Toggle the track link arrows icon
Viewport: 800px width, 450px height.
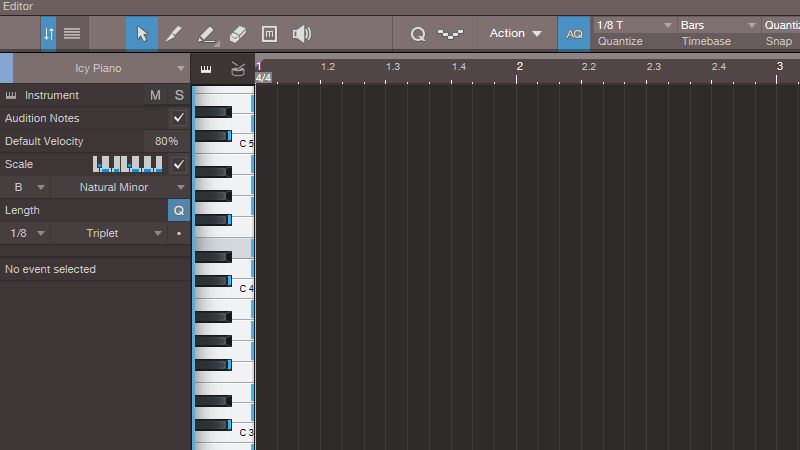(48, 34)
